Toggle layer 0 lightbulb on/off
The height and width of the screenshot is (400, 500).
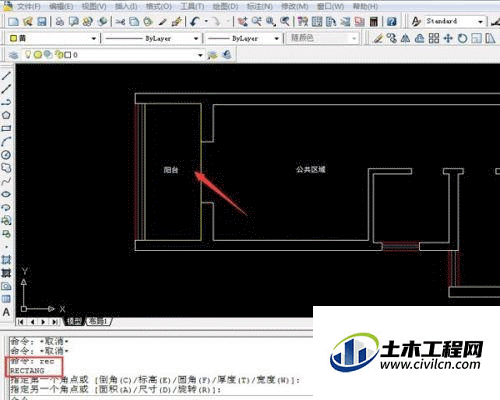tap(28, 54)
